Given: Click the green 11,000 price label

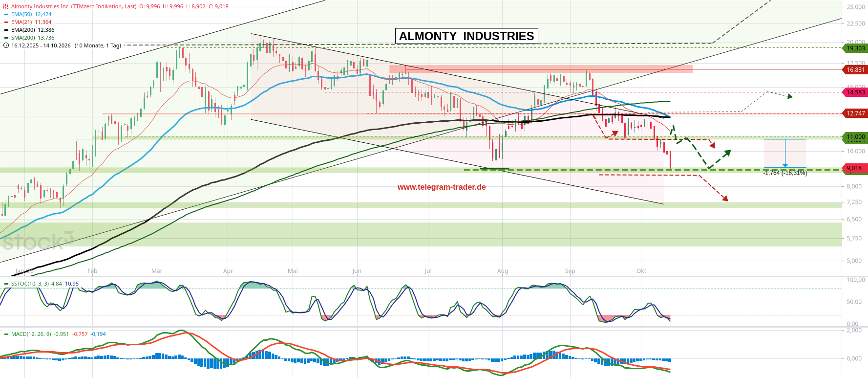Looking at the screenshot, I should (855, 137).
